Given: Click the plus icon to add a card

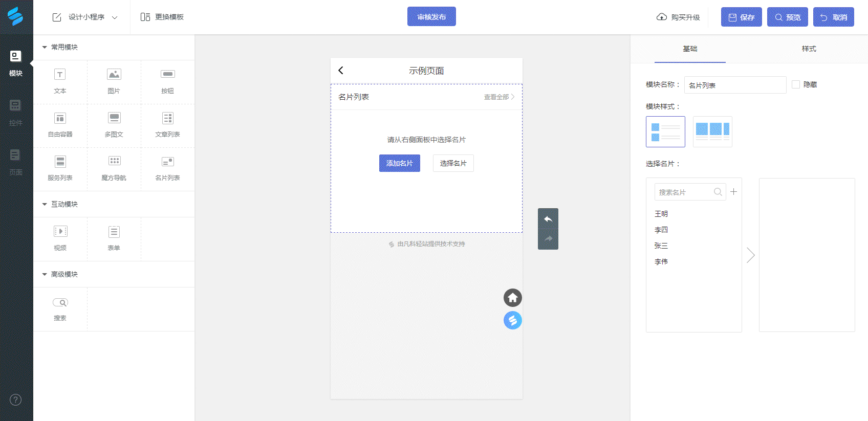Looking at the screenshot, I should [733, 192].
